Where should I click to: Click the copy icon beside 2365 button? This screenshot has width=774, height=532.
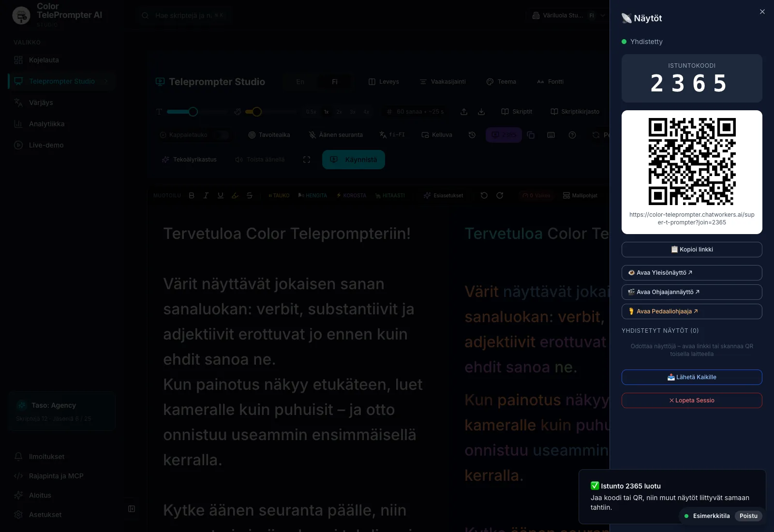531,135
